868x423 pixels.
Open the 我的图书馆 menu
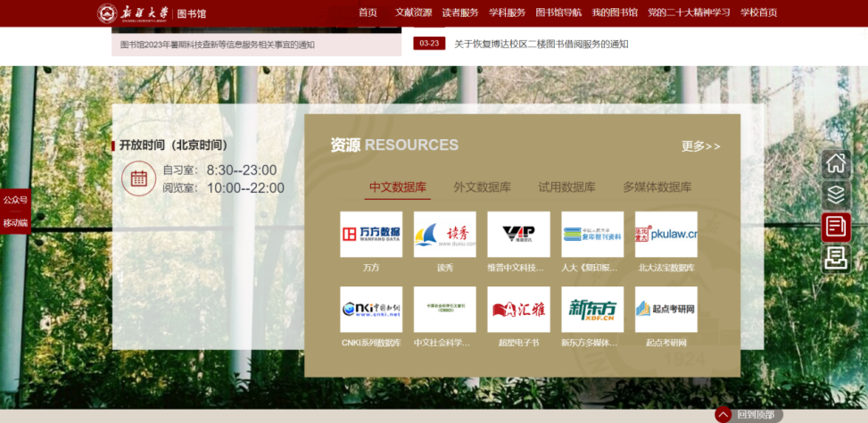[x=615, y=12]
